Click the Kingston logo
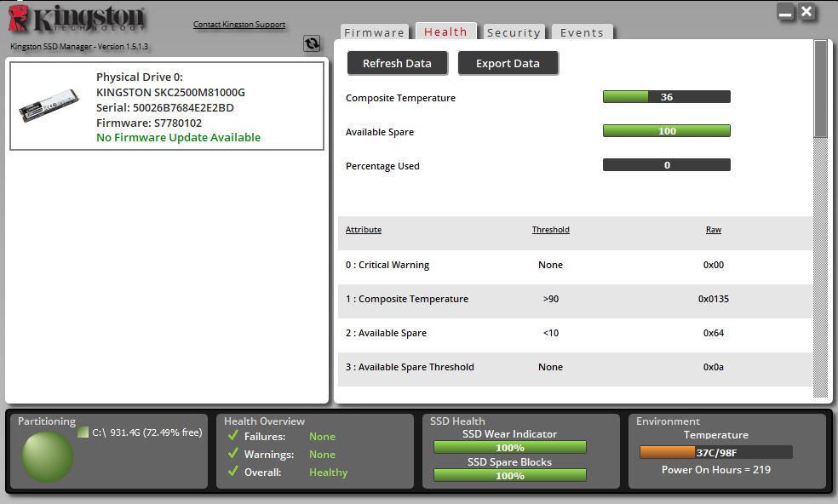 pyautogui.click(x=77, y=20)
